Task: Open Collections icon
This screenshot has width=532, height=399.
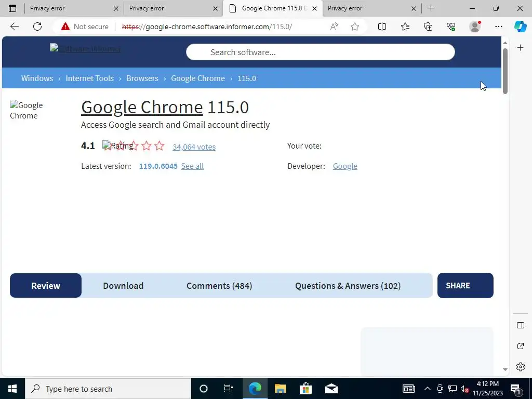Action: coord(428,26)
